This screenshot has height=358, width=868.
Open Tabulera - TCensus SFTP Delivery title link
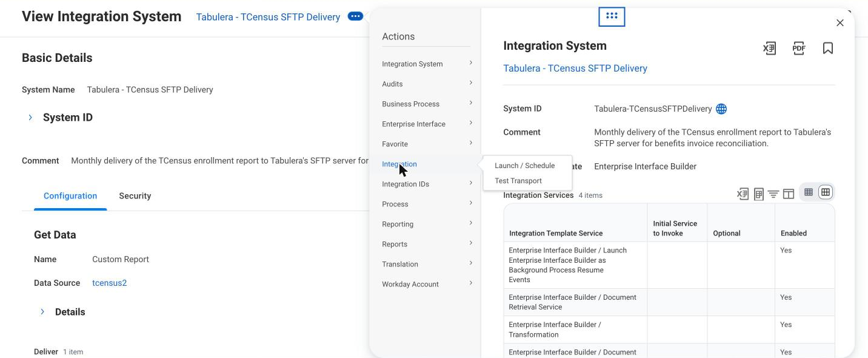tap(268, 17)
